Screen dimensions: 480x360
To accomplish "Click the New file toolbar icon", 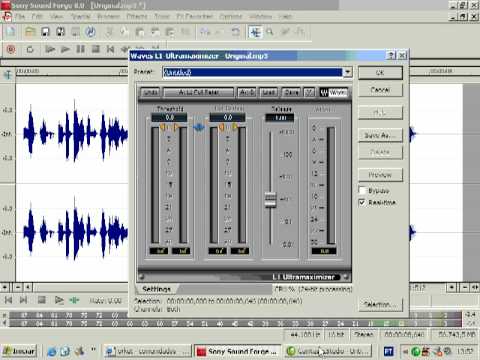I will coord(11,32).
